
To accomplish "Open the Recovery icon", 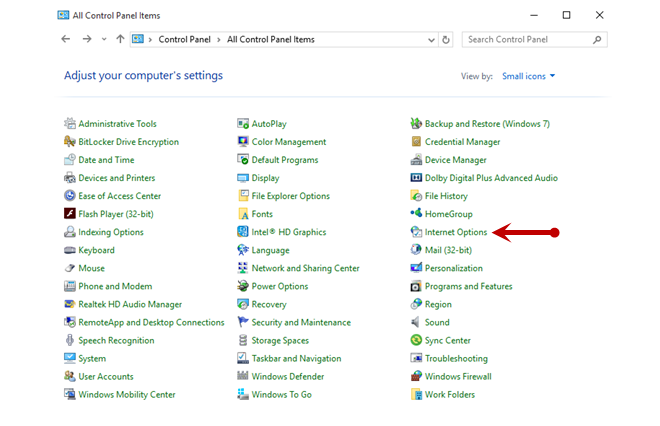I will pyautogui.click(x=243, y=304).
